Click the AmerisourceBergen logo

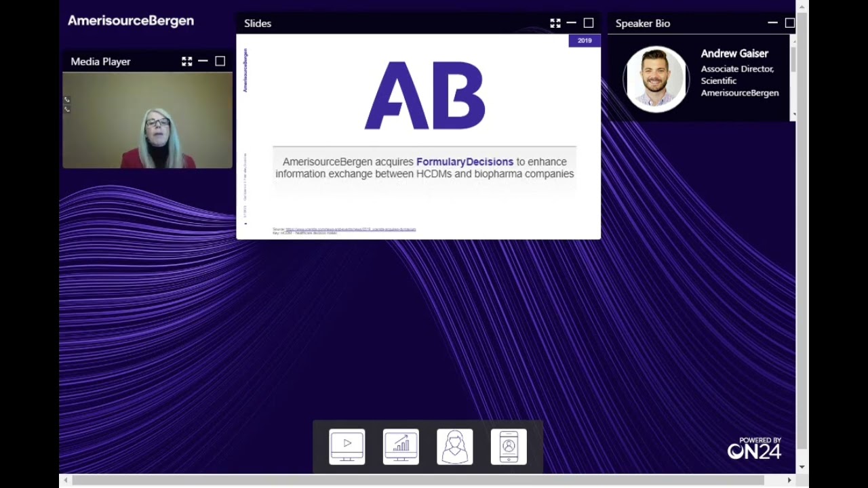131,21
